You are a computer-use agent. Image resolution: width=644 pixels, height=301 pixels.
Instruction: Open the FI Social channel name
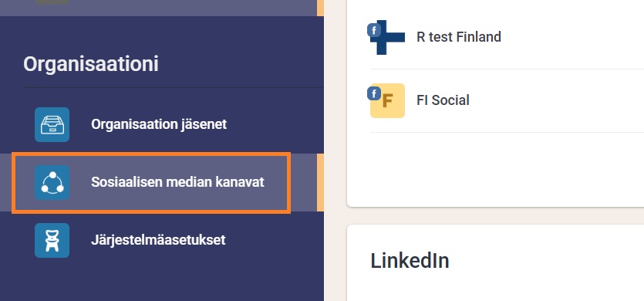443,100
